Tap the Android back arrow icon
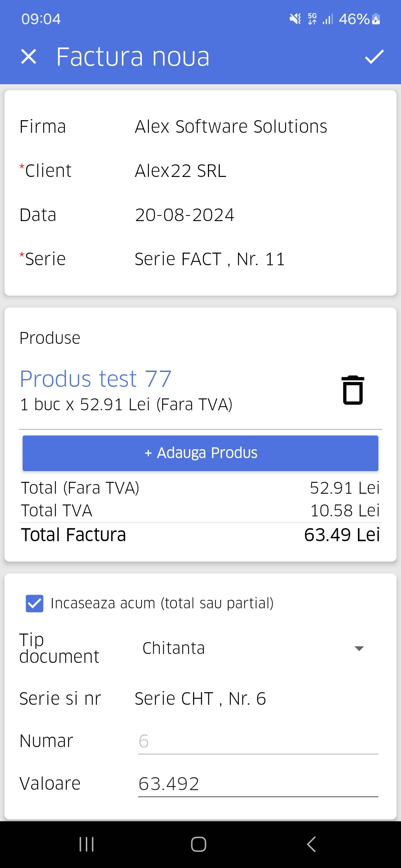Screen dimensions: 401x868 point(311,844)
